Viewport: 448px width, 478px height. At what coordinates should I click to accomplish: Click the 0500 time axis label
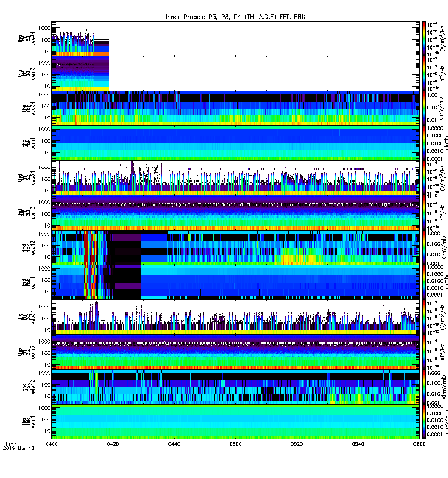click(235, 444)
